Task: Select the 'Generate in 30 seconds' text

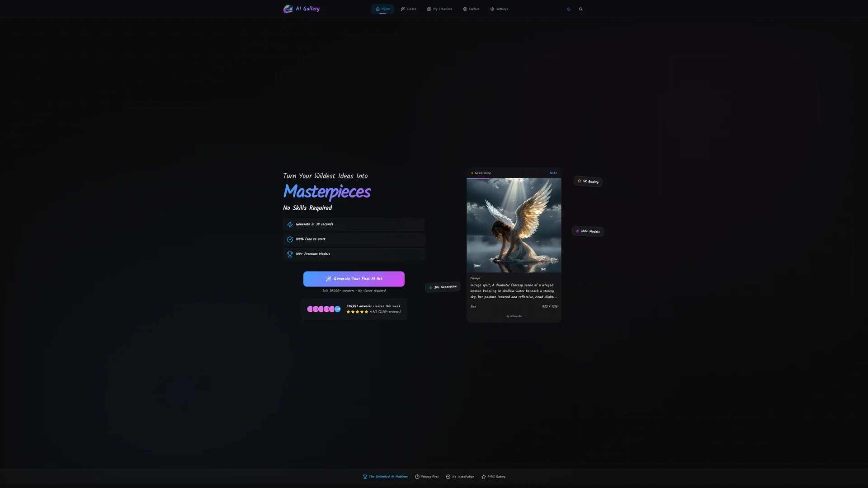Action: click(x=314, y=224)
